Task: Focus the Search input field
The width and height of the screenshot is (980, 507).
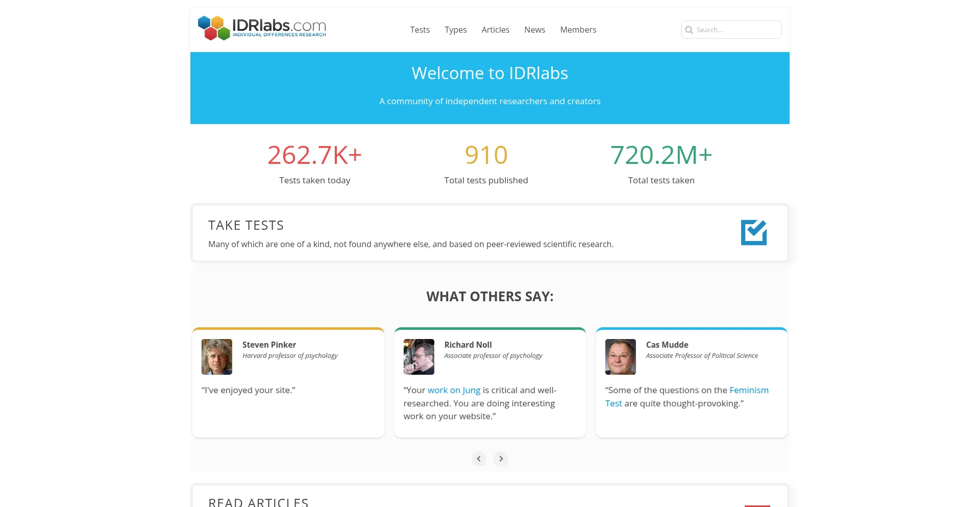Action: point(731,30)
